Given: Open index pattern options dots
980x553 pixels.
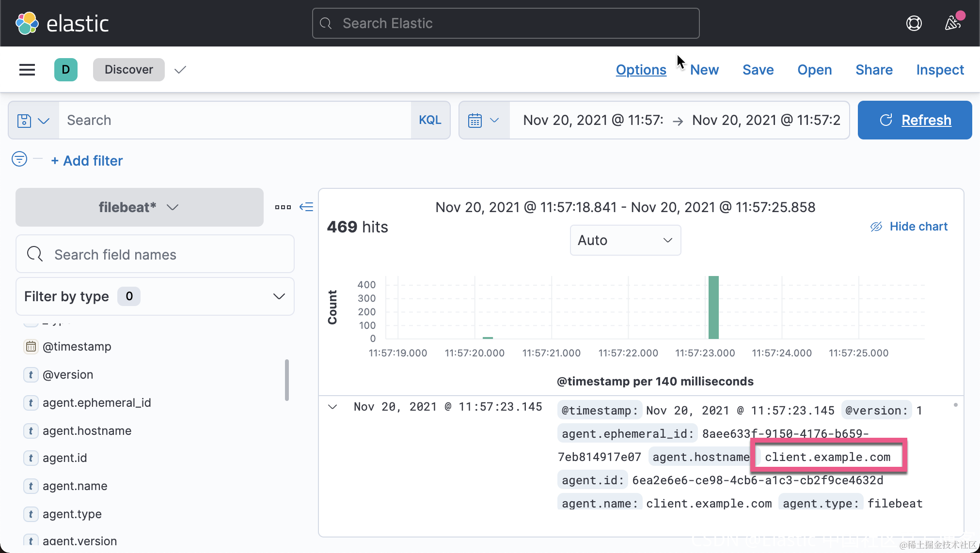Looking at the screenshot, I should 283,207.
